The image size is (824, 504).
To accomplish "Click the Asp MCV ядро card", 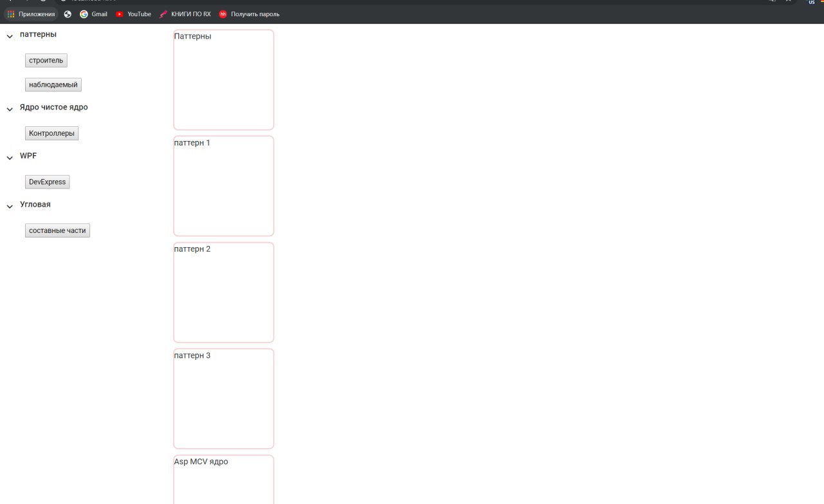I will coord(223,480).
